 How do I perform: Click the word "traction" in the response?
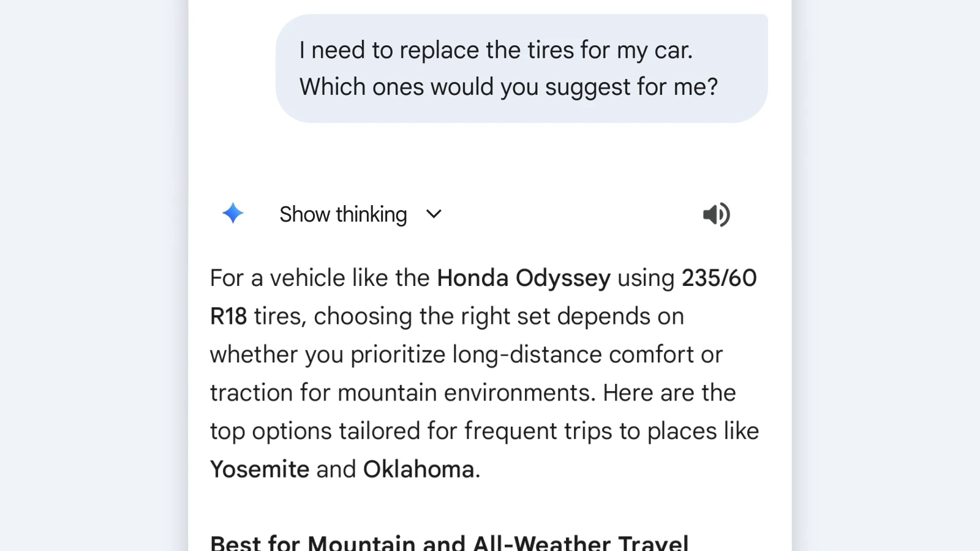click(251, 393)
